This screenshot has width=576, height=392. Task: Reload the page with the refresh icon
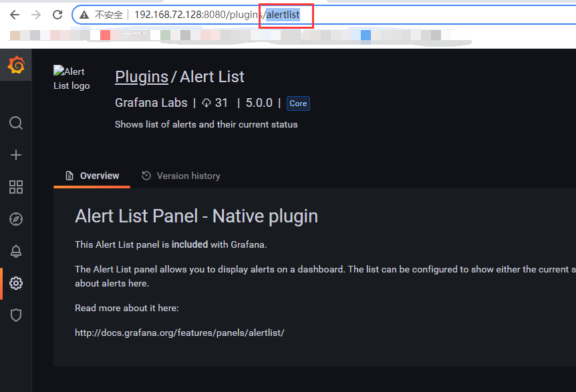57,15
